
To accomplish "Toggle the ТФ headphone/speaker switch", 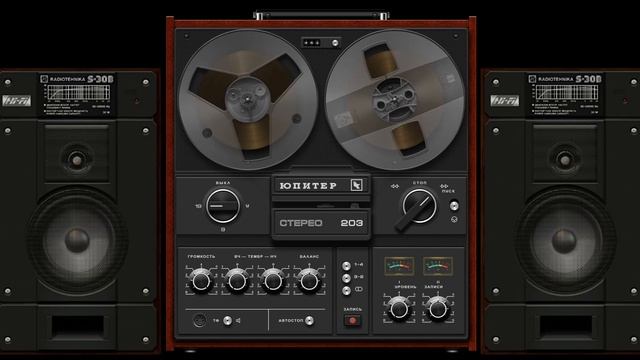I will coord(227,321).
